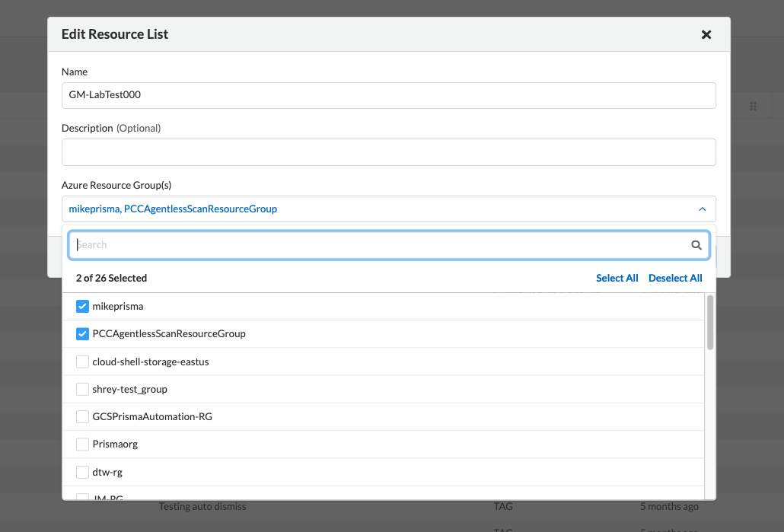Click the resource group Search box

click(x=381, y=245)
